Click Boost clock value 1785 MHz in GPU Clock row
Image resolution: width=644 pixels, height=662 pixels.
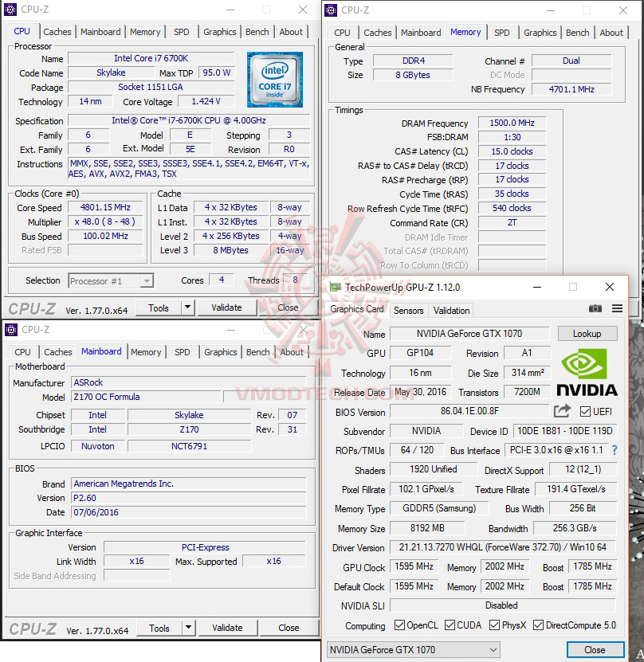pyautogui.click(x=592, y=566)
